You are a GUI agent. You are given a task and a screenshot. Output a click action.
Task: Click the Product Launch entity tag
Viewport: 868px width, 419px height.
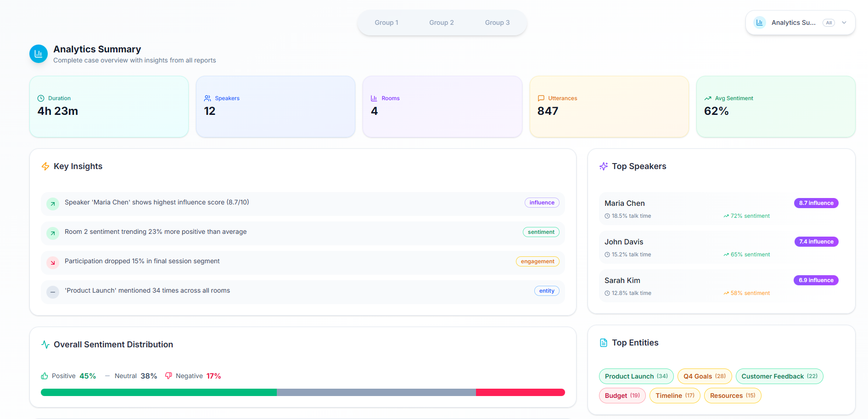click(x=636, y=376)
